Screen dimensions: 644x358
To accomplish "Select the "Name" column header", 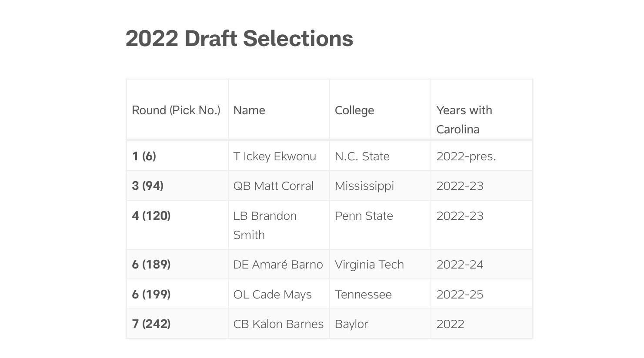I will tap(249, 110).
